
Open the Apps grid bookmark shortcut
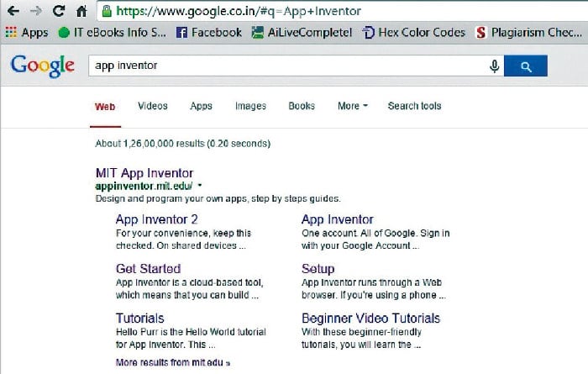coord(27,33)
